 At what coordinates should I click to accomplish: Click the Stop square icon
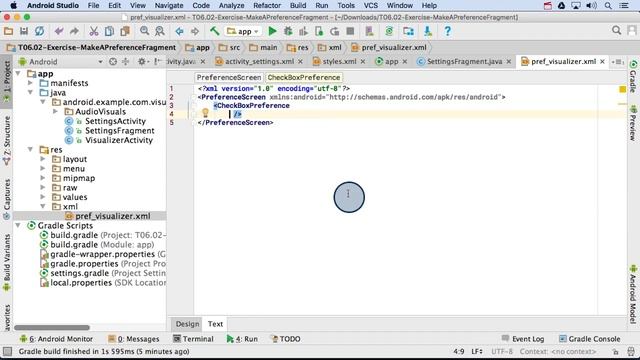point(350,31)
